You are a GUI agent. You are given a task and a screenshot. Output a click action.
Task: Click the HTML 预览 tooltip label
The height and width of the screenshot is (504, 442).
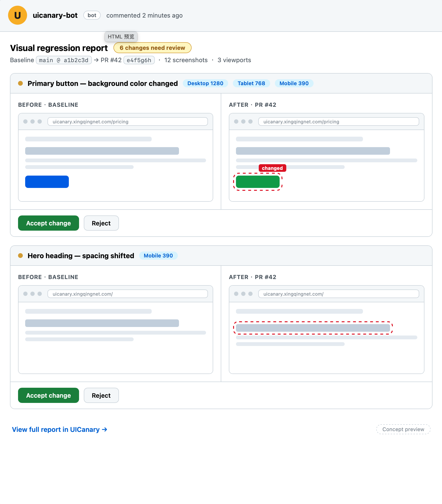tap(121, 37)
